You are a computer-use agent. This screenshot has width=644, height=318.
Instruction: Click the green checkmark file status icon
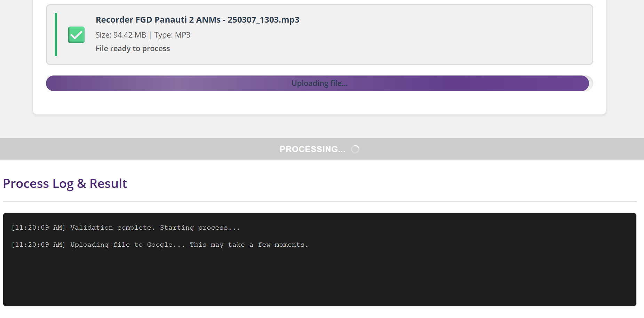tap(76, 35)
